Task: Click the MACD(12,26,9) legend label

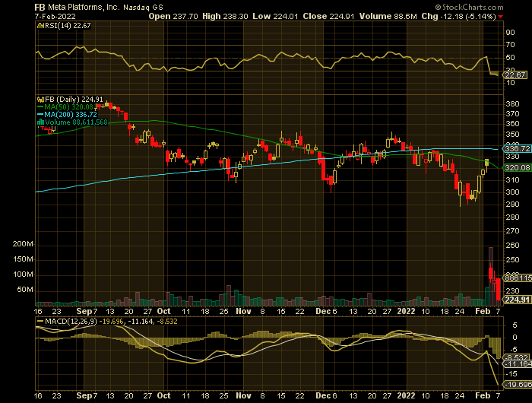Action: coord(71,321)
